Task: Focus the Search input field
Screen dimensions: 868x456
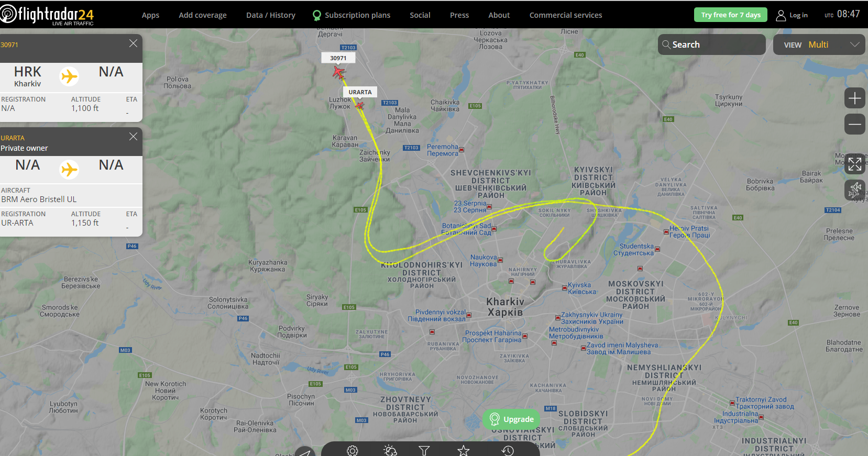Action: tap(712, 45)
